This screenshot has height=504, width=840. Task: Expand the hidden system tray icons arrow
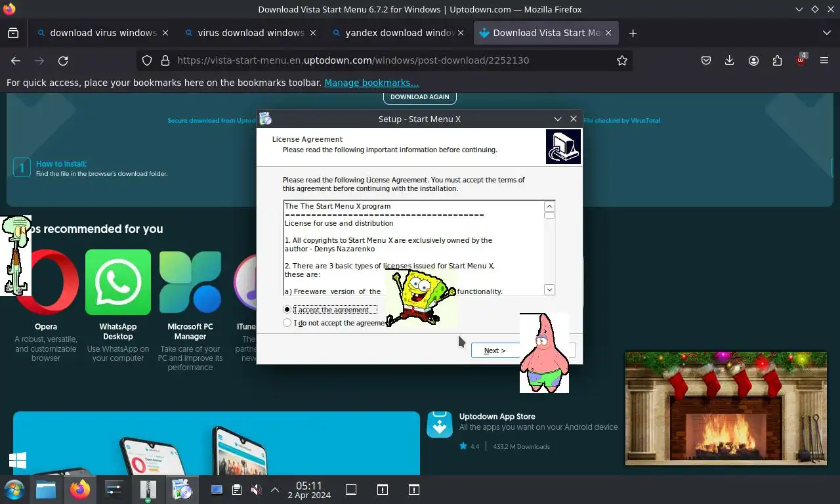[x=275, y=490]
